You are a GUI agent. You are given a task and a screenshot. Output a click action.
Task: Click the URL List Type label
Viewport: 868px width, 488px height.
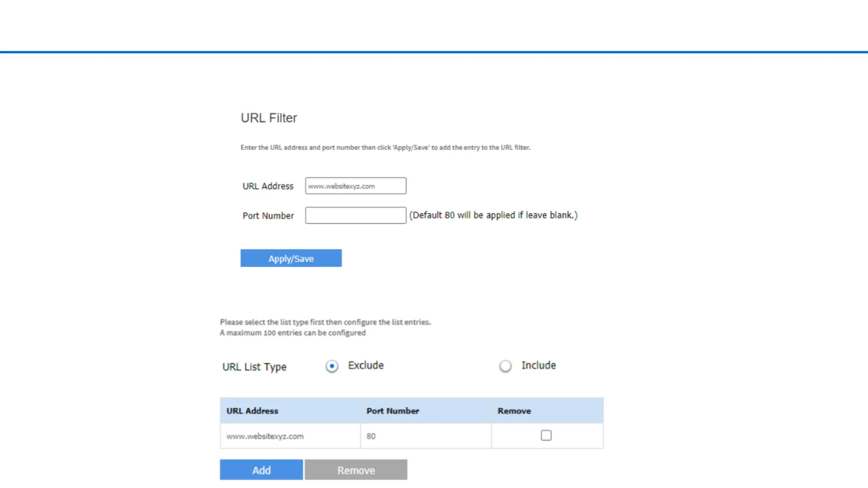tap(254, 367)
